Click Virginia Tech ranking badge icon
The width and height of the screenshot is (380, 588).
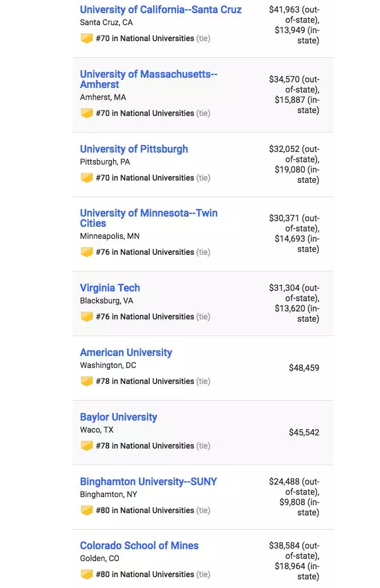coord(86,317)
